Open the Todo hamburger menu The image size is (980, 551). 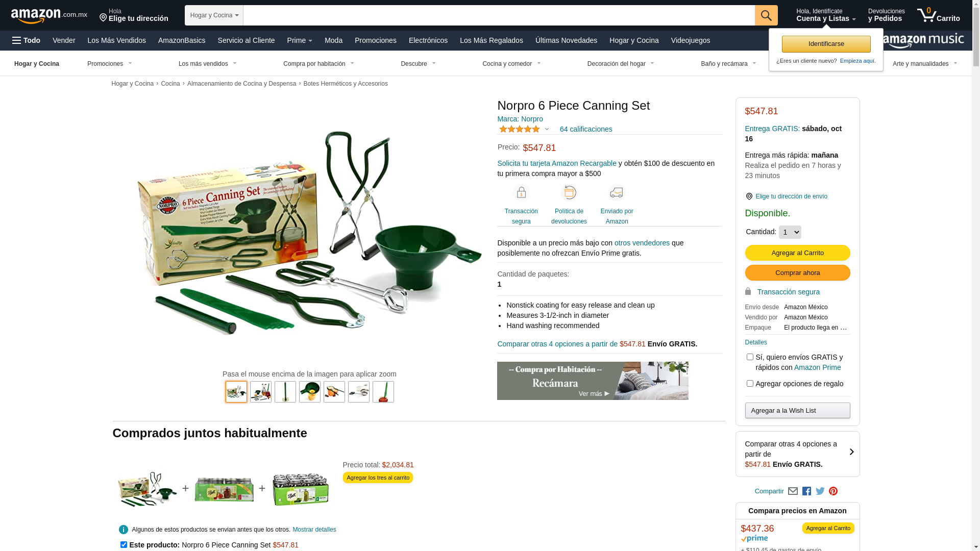[x=27, y=40]
